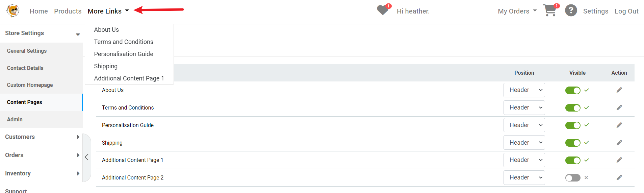The image size is (644, 193).
Task: Open position dropdown for Additional Content Page 1
Action: [524, 160]
